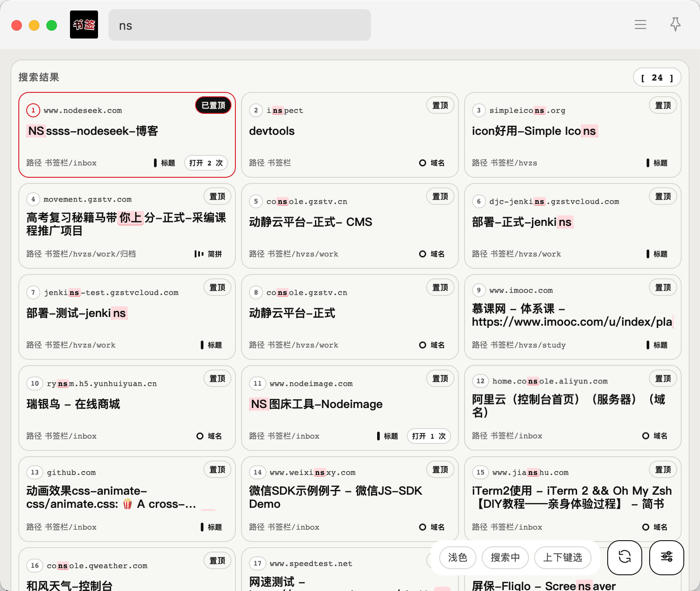
Task: Click the path 书签栏/hvzs/study
Action: tap(528, 345)
